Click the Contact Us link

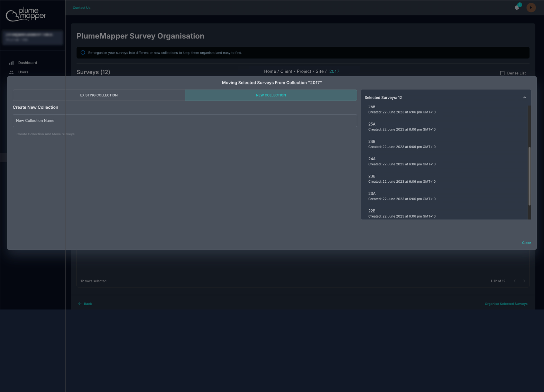pos(82,8)
